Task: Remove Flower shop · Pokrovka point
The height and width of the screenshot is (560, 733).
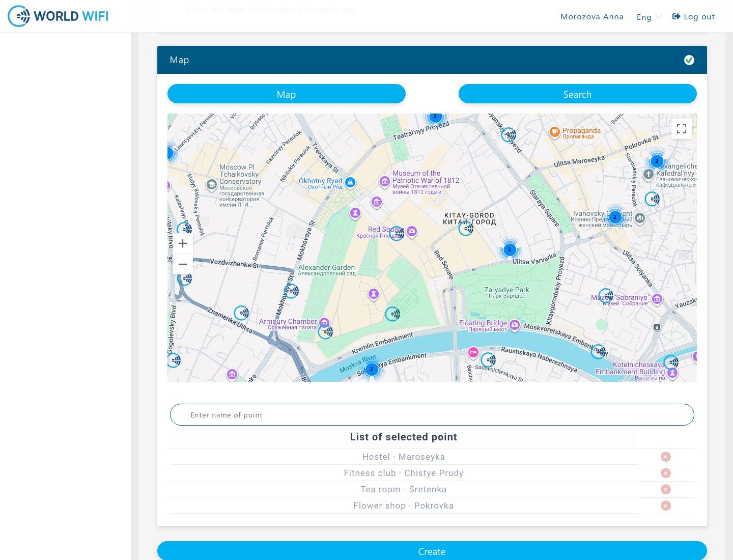Action: pos(665,506)
